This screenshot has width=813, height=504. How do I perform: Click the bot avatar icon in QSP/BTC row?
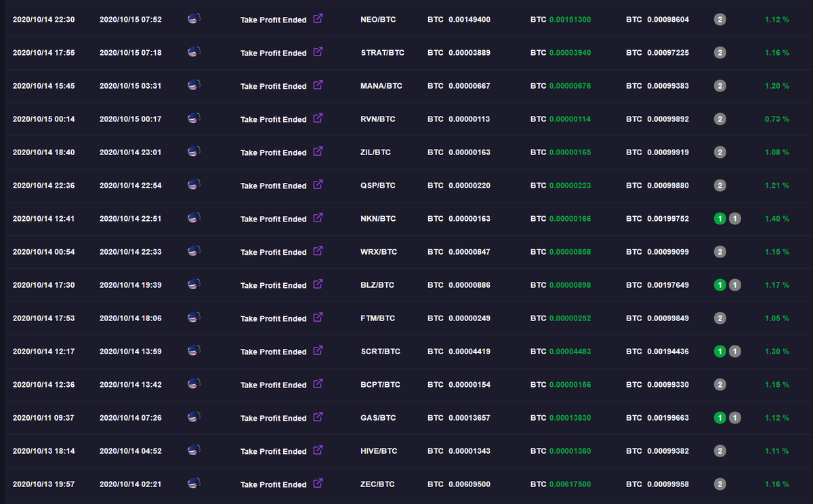click(x=193, y=185)
